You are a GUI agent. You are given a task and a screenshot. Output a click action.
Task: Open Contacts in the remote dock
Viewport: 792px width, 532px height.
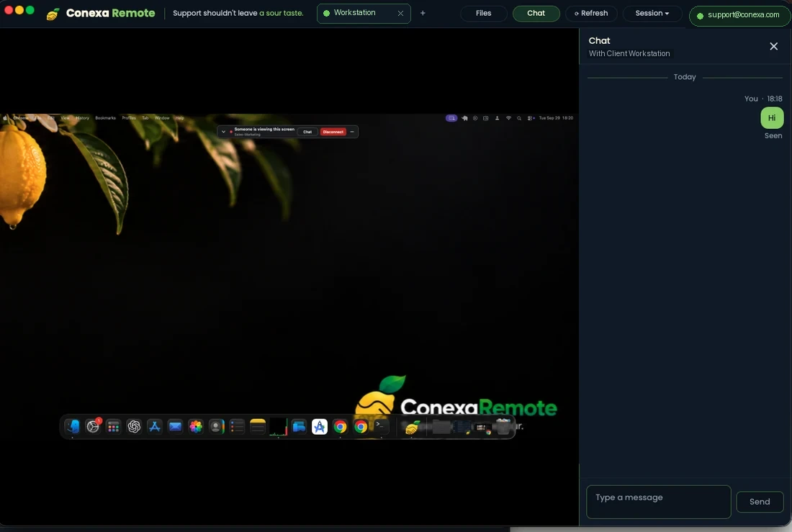tap(216, 426)
